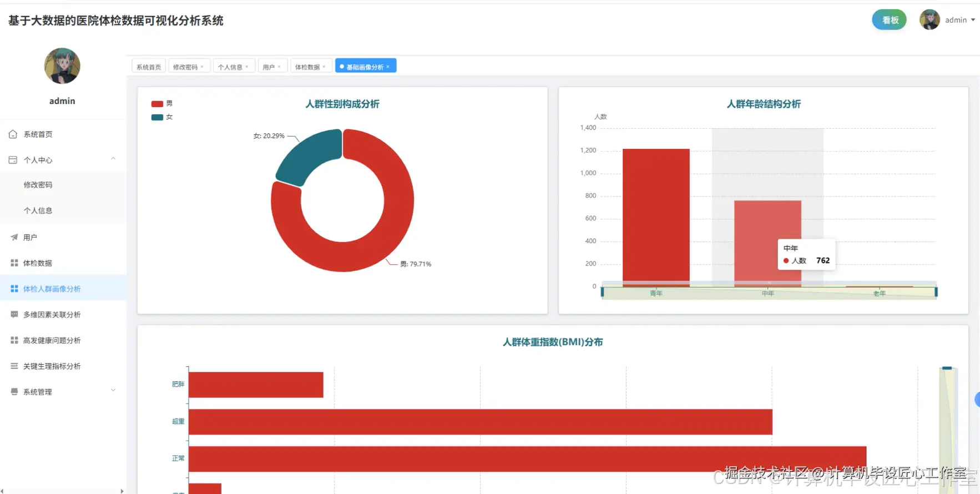The image size is (980, 494).
Task: Open 高发健康问题分析 in the sidebar
Action: click(x=63, y=340)
